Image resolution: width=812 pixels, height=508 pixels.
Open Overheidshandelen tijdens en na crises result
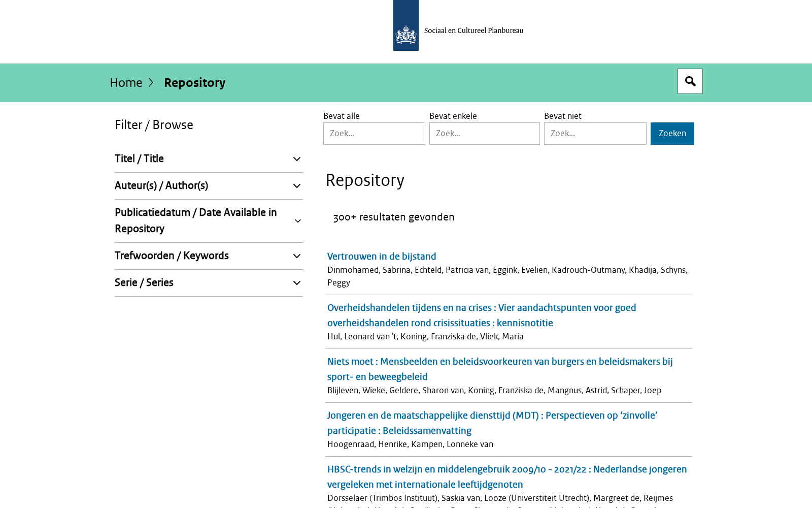pyautogui.click(x=482, y=315)
